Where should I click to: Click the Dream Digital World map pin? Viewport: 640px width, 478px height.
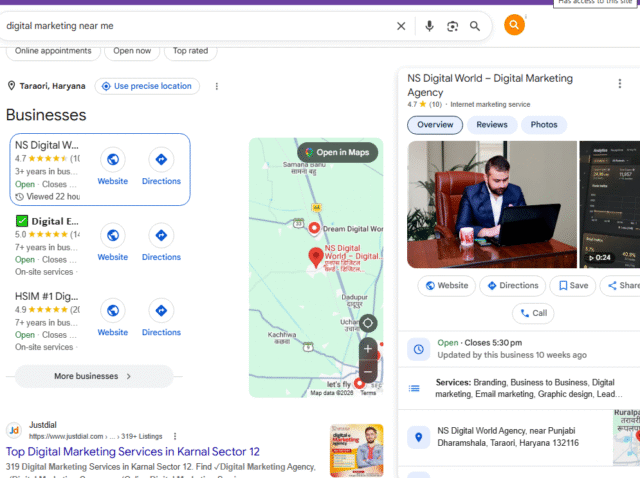click(314, 228)
